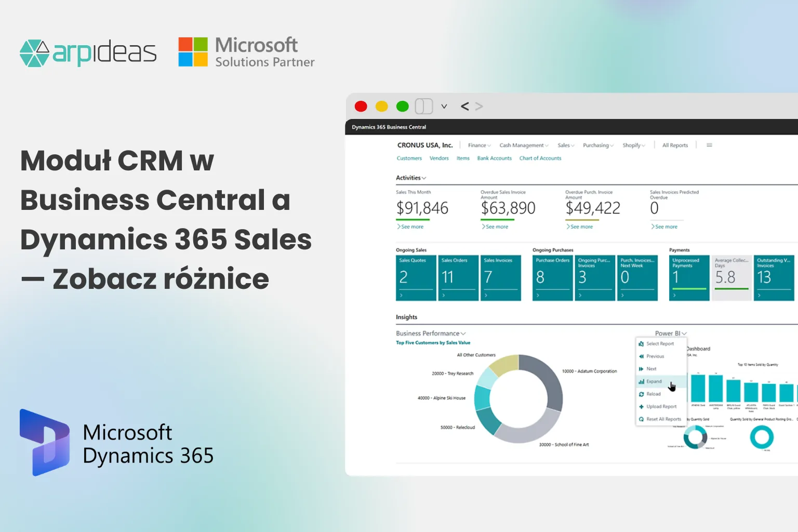Click the 20000 - Trey Research label
Image resolution: width=798 pixels, height=532 pixels.
pos(453,374)
